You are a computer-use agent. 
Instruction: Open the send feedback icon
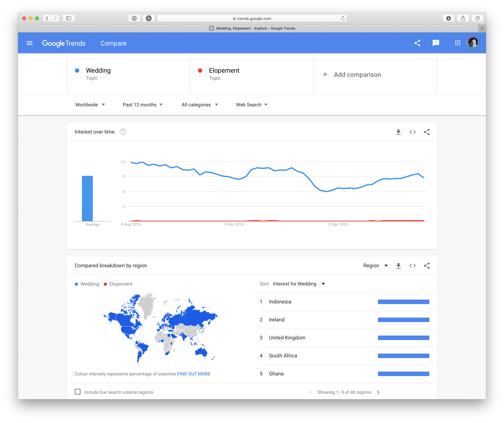tap(436, 43)
